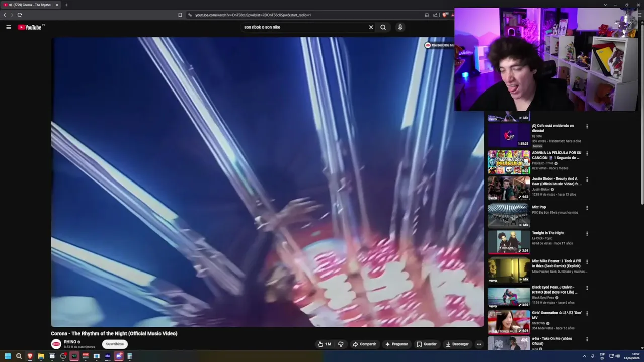Show hidden system tray icons chevron

(x=584, y=356)
